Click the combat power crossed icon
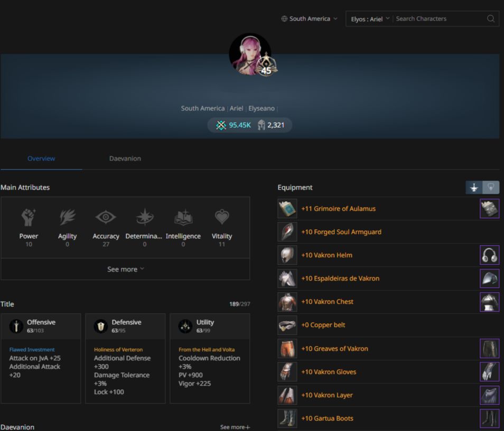The height and width of the screenshot is (431, 504). (221, 125)
